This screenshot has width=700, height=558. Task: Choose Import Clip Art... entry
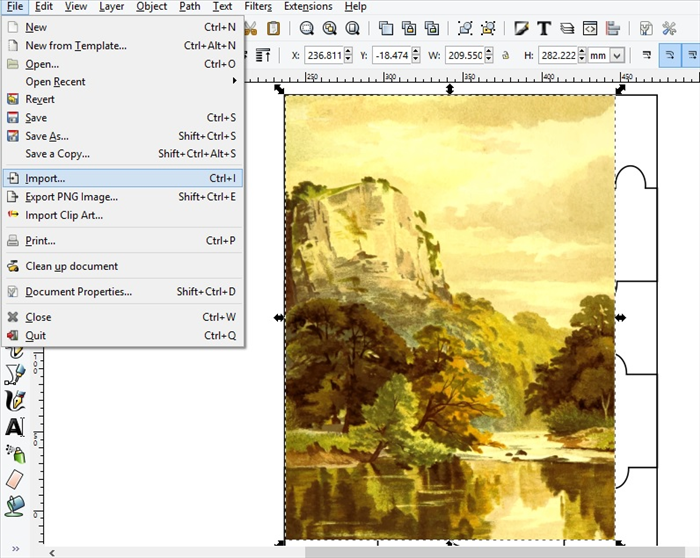tap(123, 215)
